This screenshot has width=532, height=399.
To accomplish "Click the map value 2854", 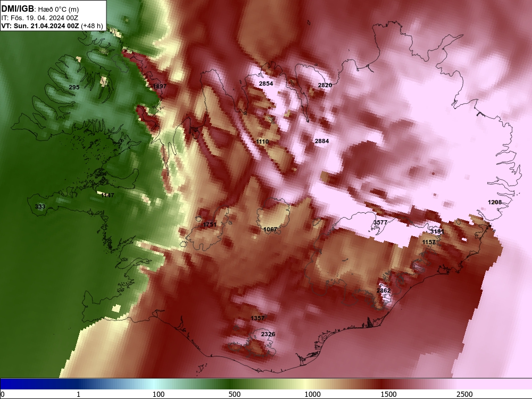I will tap(265, 84).
